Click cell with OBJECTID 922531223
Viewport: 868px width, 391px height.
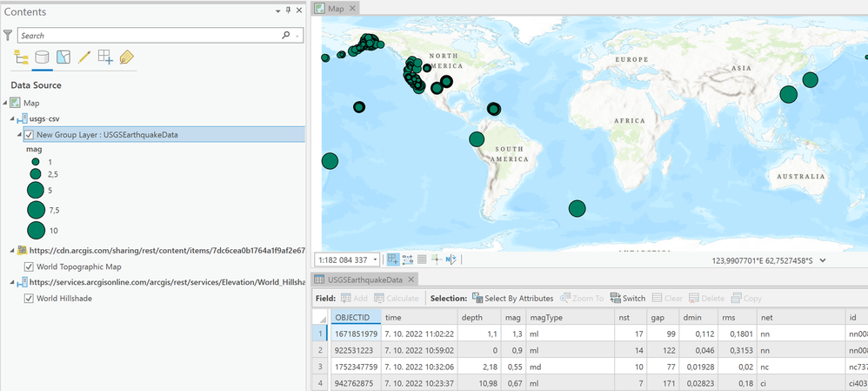(x=356, y=350)
